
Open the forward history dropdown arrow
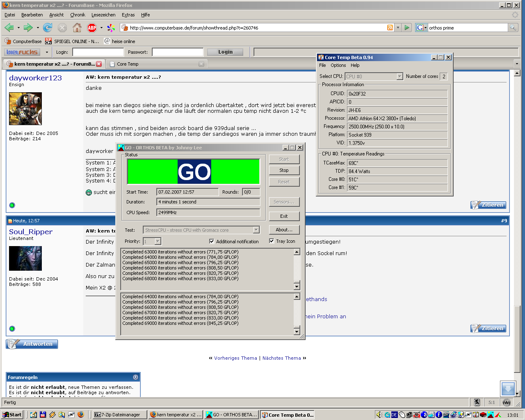click(38, 28)
